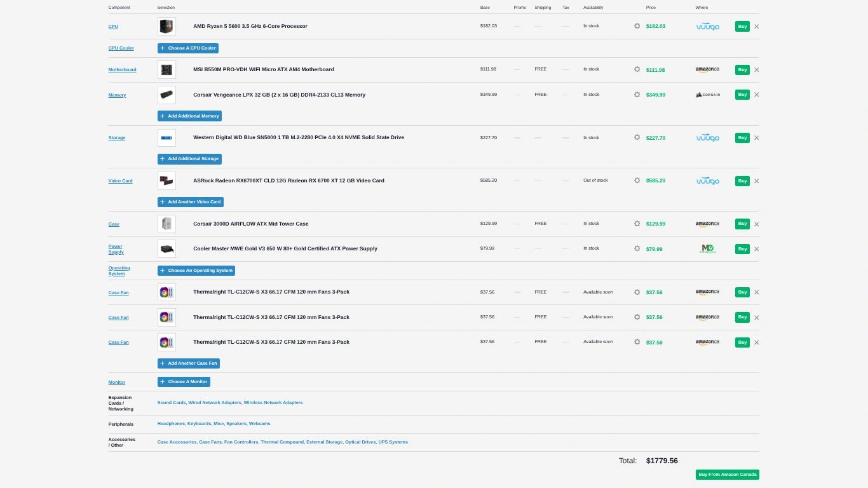Image resolution: width=868 pixels, height=488 pixels.
Task: Click the Cooler Master power supply thumbnail
Action: 166,249
